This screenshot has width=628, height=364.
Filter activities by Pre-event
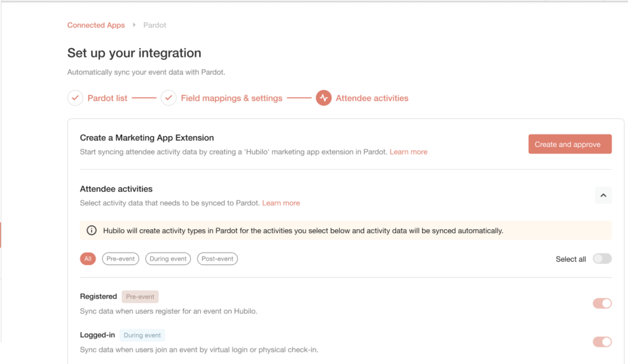click(120, 259)
